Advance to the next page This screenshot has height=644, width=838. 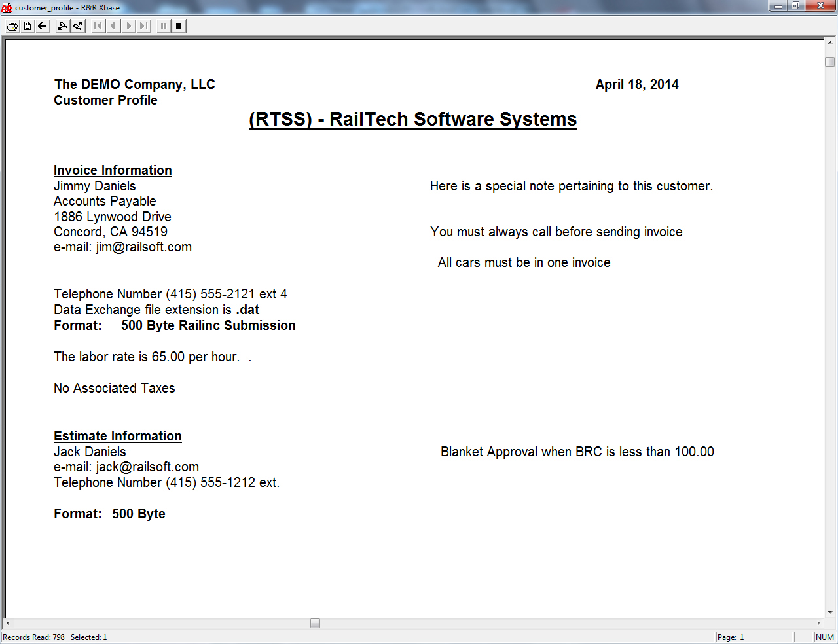point(129,26)
